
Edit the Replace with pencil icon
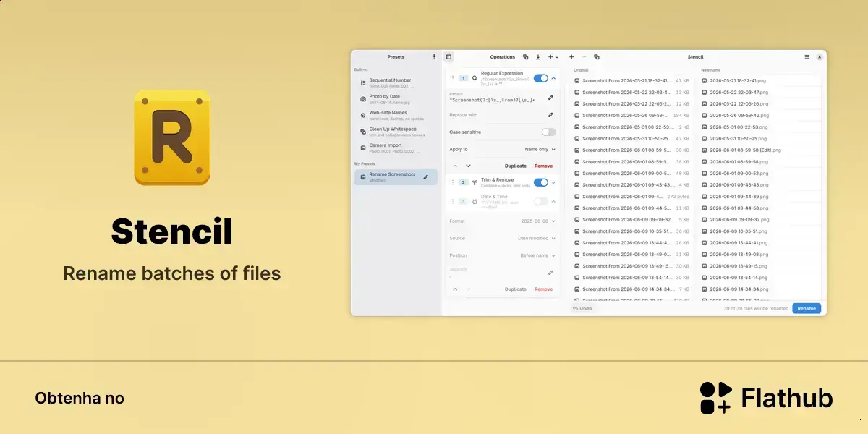coord(550,114)
